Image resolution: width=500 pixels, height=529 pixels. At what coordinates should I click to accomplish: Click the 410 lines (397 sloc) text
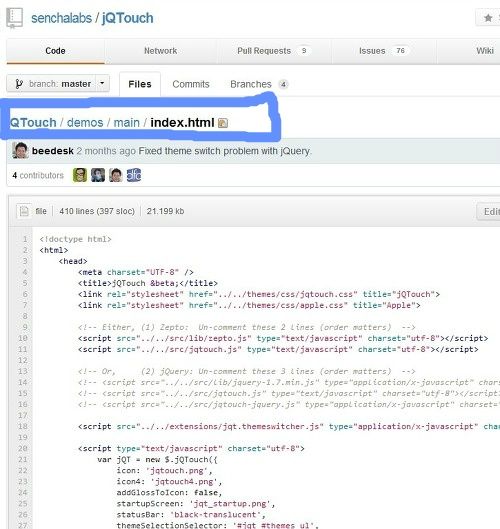click(x=97, y=211)
